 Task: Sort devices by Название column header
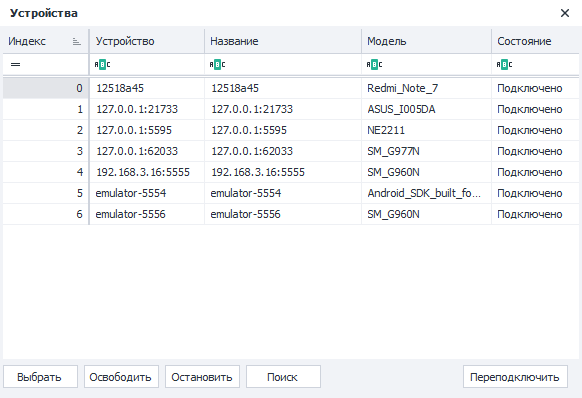coord(283,41)
